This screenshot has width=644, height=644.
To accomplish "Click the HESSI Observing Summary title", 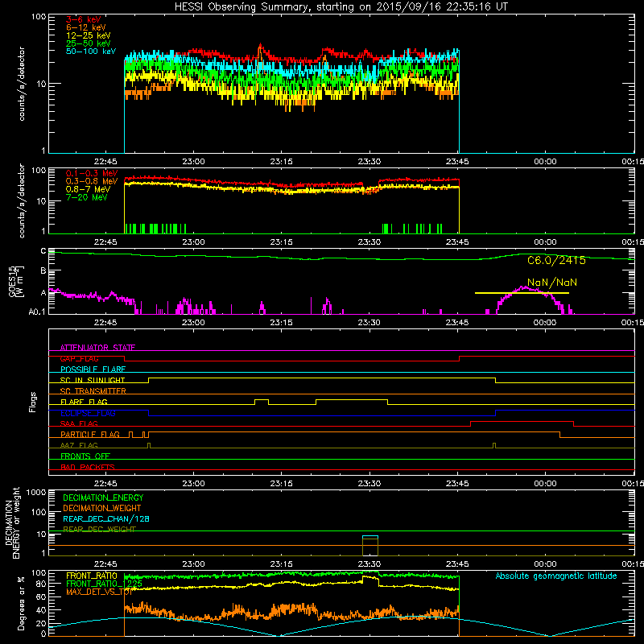I will (341, 7).
